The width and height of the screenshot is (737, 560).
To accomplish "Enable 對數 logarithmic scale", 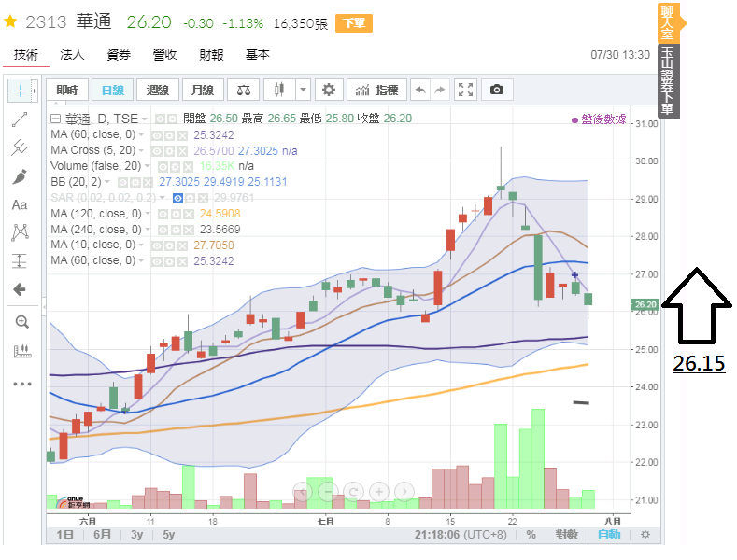I will click(566, 535).
